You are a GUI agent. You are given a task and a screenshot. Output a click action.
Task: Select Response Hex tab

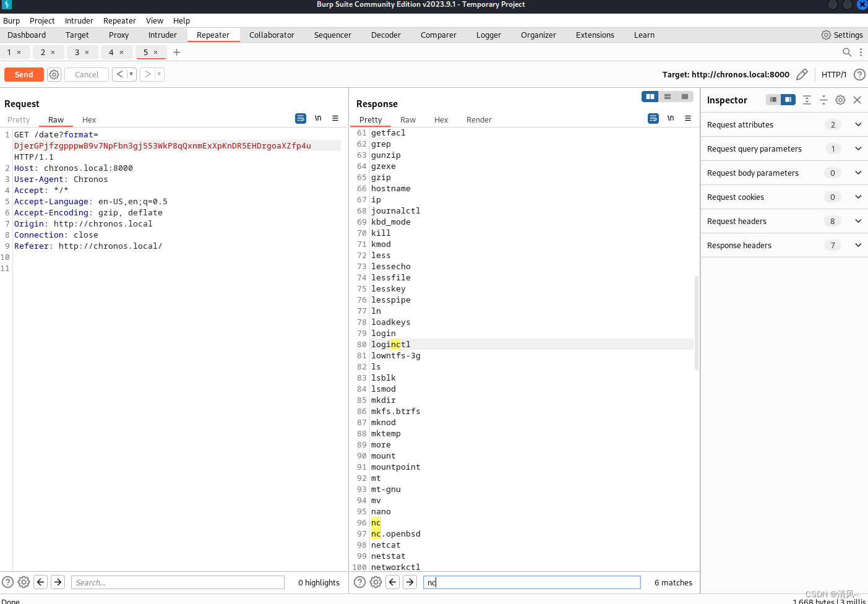[441, 119]
